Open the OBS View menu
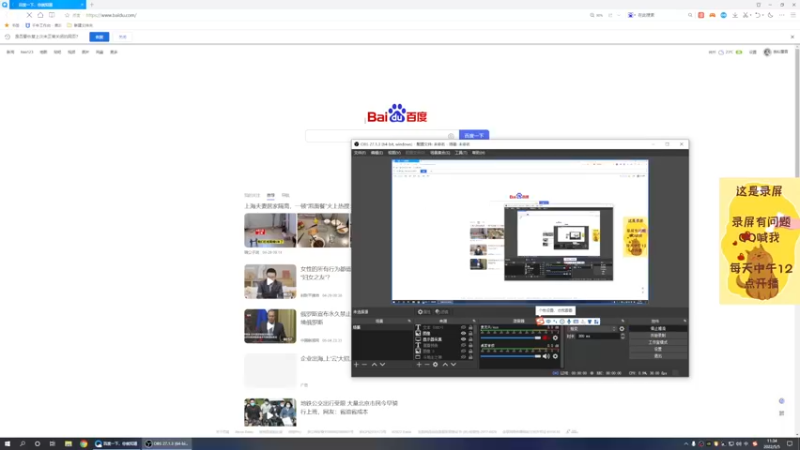The width and height of the screenshot is (800, 450). pyautogui.click(x=394, y=153)
